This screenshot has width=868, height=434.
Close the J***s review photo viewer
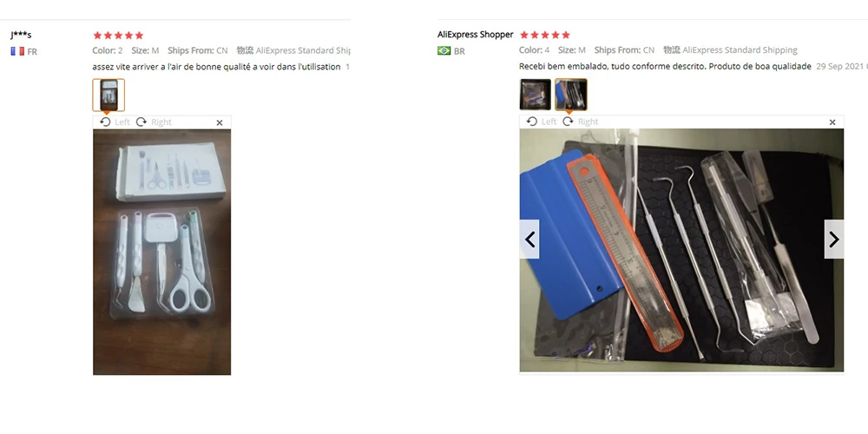coord(220,123)
